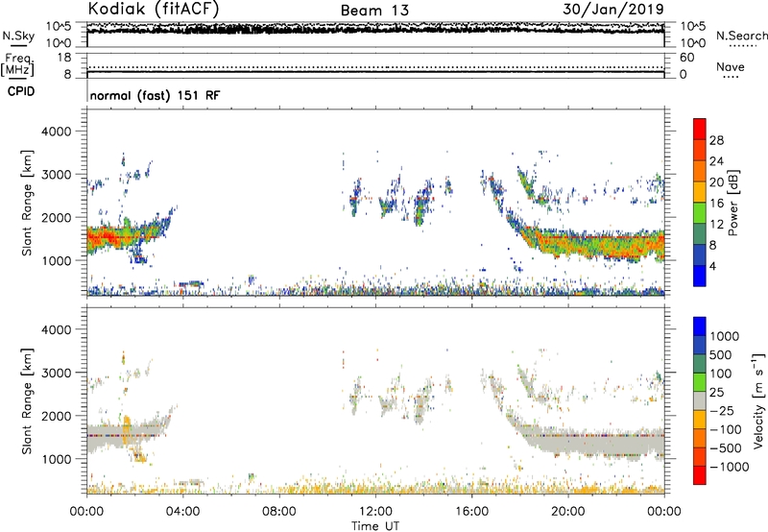Viewport: 768px width, 532px height.
Task: Pick light green segment of power color bar
Action: [x=700, y=213]
